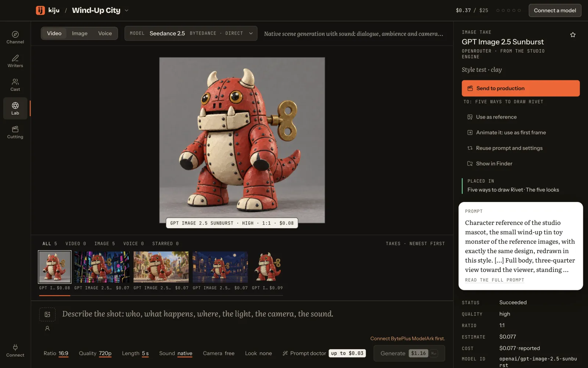Select the Lab sidebar icon
The height and width of the screenshot is (368, 588).
tap(15, 108)
